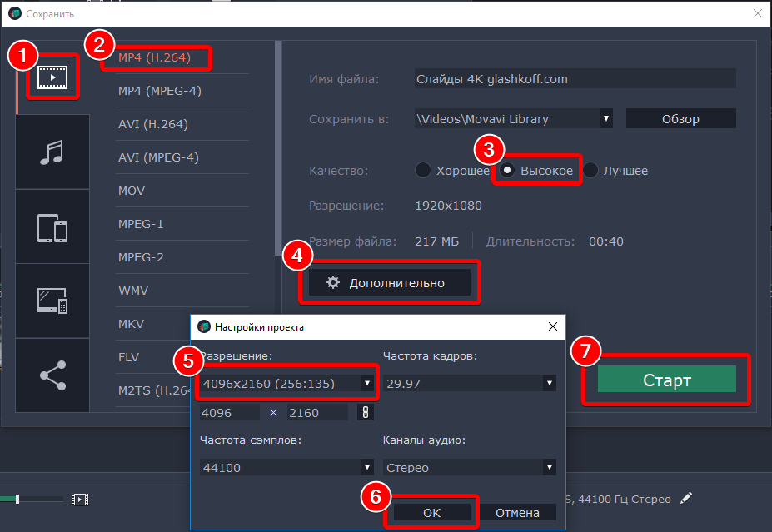Image resolution: width=772 pixels, height=532 pixels.
Task: Click the pencil edit icon for project settings
Action: point(686,499)
